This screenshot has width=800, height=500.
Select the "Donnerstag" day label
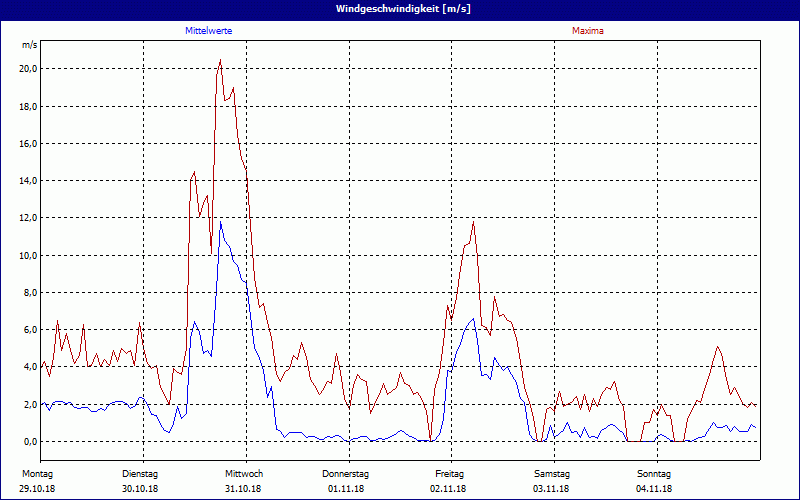[x=346, y=473]
